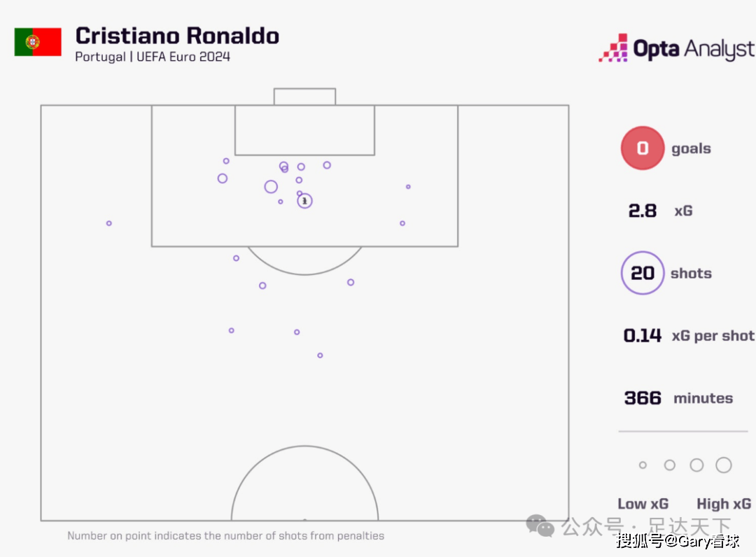Click the Cristiano Ronaldo title
The image size is (756, 557).
tap(177, 36)
